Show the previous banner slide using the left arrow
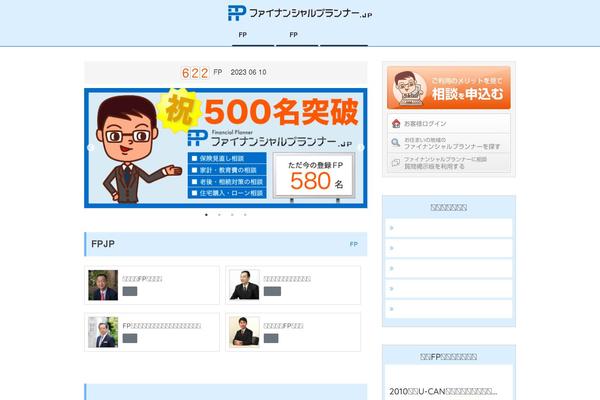This screenshot has height=400, width=600. coord(91,148)
